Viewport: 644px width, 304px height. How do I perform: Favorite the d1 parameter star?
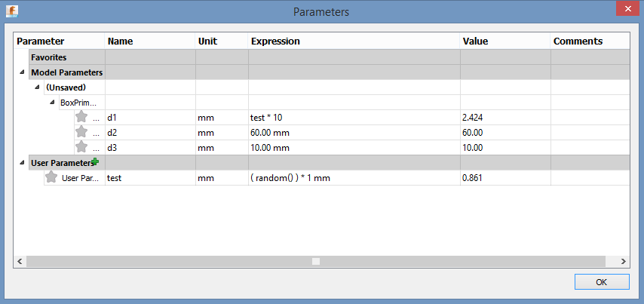[81, 117]
